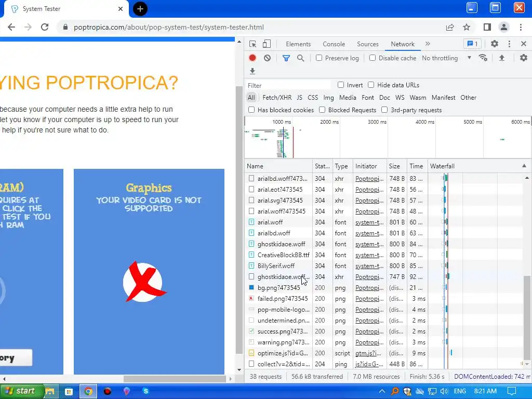This screenshot has height=399, width=532.
Task: Go back in browser
Action: tap(11, 27)
